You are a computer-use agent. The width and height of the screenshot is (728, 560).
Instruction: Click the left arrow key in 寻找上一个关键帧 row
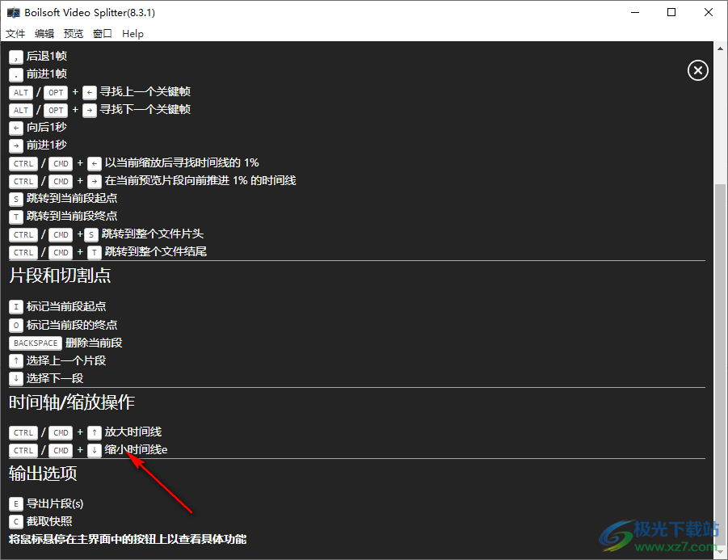click(90, 92)
